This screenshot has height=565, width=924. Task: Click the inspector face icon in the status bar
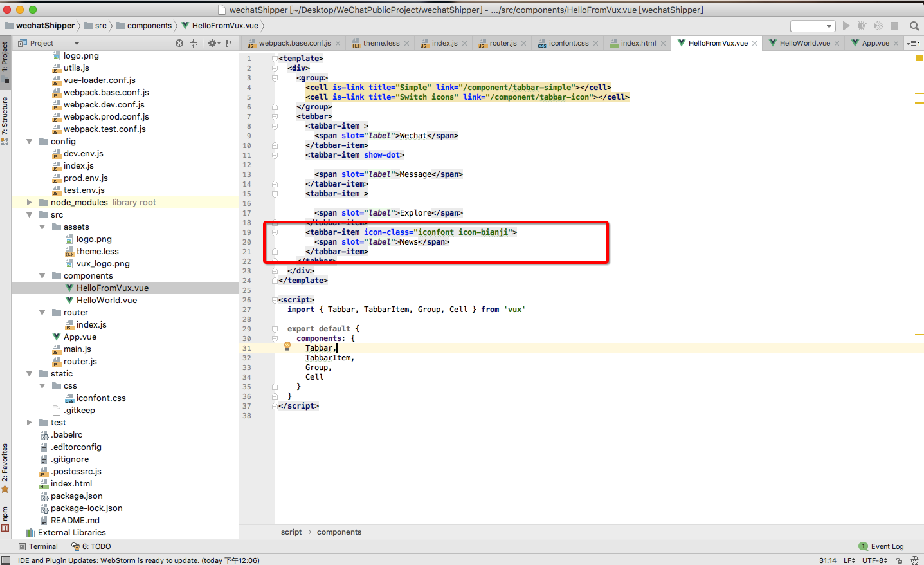click(x=914, y=560)
